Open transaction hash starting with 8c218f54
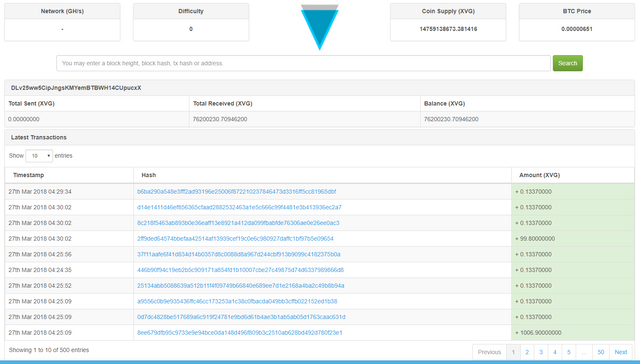640x364 pixels. coord(238,223)
